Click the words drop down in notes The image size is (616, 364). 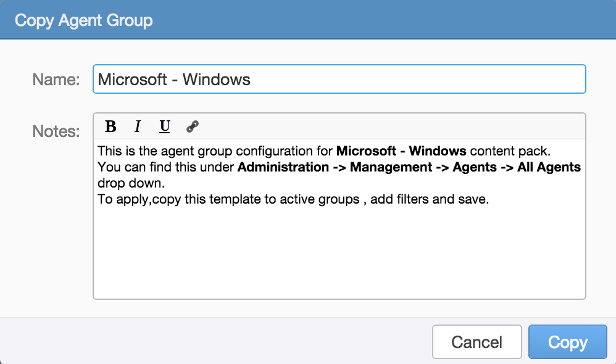[x=130, y=184]
